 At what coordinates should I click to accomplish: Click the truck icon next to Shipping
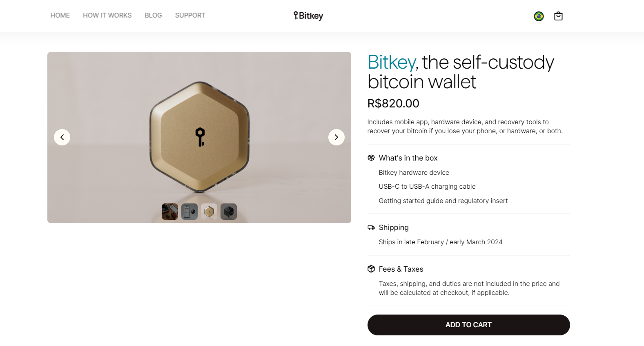(x=371, y=228)
